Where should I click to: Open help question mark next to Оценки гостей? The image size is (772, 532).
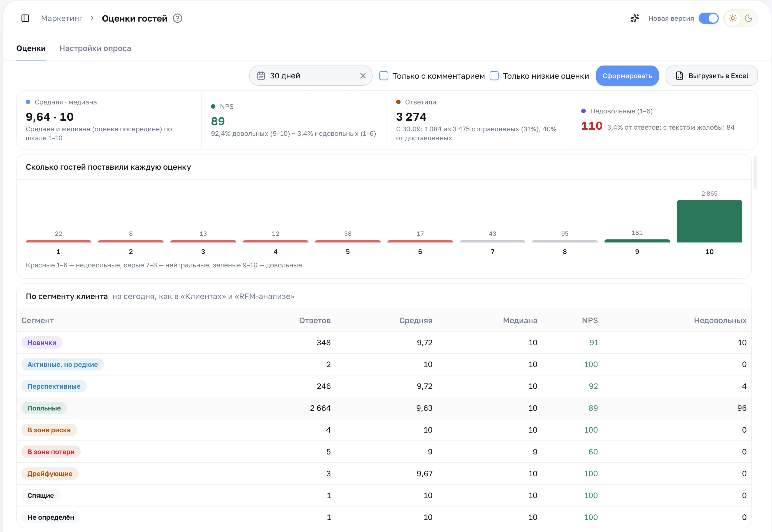[x=178, y=18]
